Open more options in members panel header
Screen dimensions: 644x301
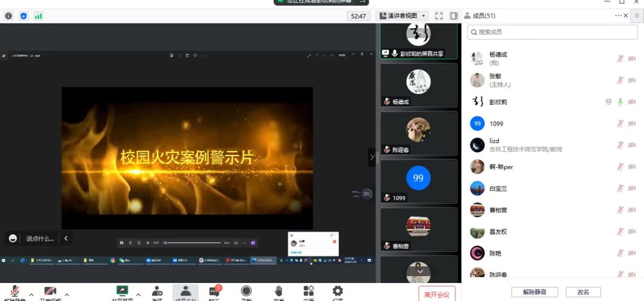click(x=618, y=16)
